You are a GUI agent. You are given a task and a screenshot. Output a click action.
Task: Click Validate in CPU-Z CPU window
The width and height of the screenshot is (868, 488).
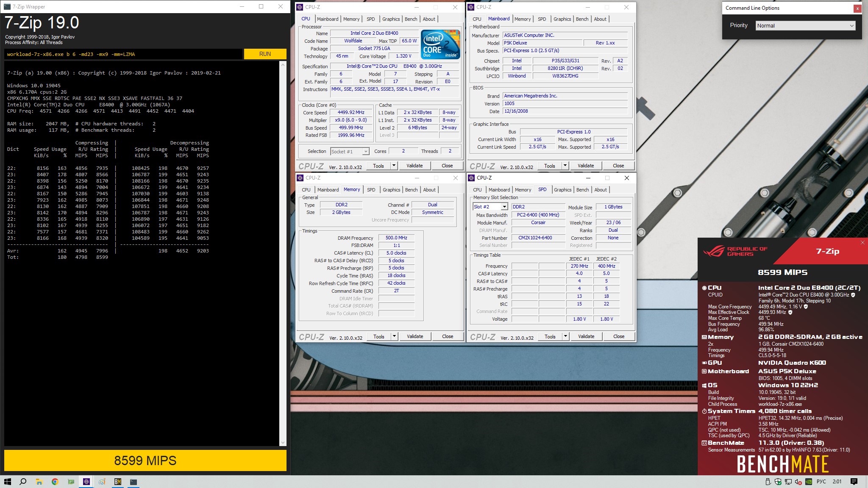415,166
